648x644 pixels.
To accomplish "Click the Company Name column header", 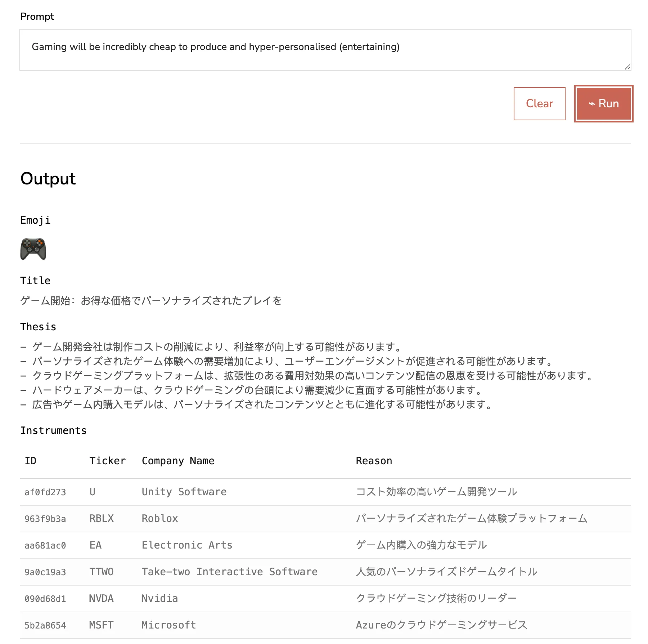I will (178, 460).
